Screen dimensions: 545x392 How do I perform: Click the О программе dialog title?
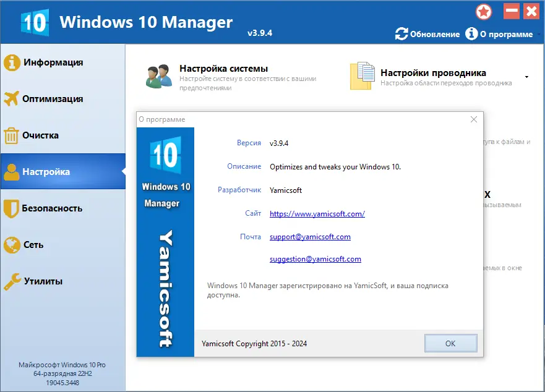pos(162,119)
